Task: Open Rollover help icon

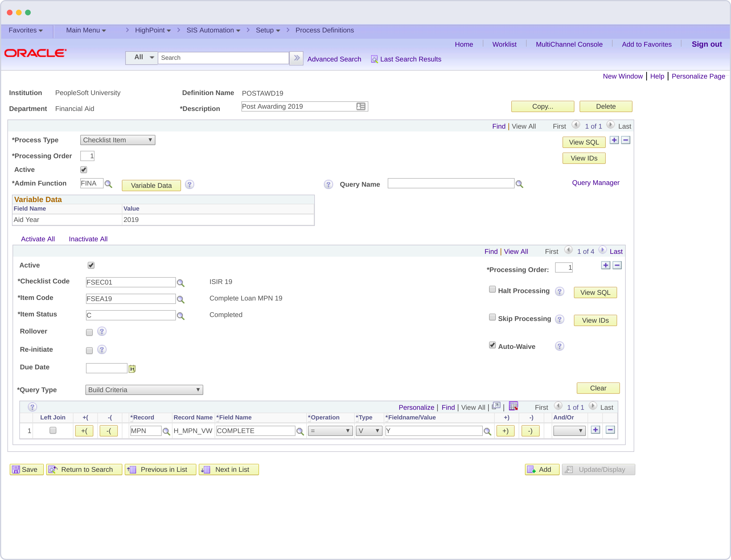Action: [102, 331]
